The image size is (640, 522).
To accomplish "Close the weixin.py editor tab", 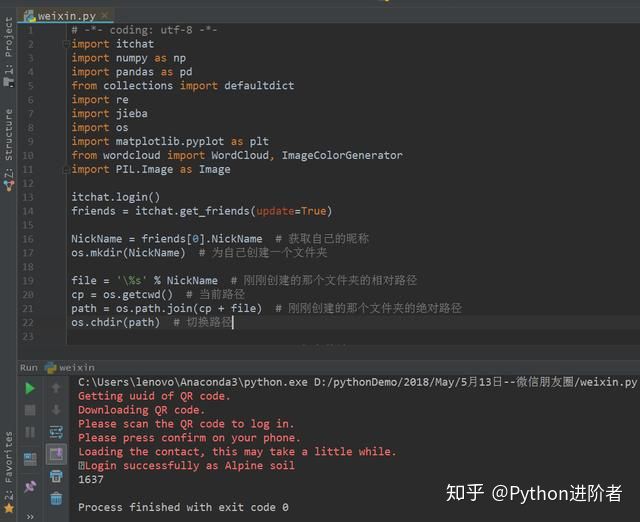I will click(x=105, y=16).
